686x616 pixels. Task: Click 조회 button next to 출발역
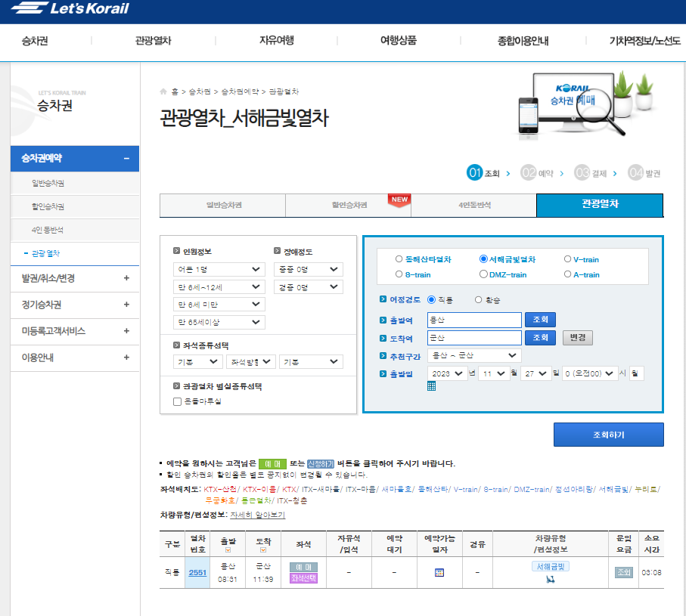[540, 320]
